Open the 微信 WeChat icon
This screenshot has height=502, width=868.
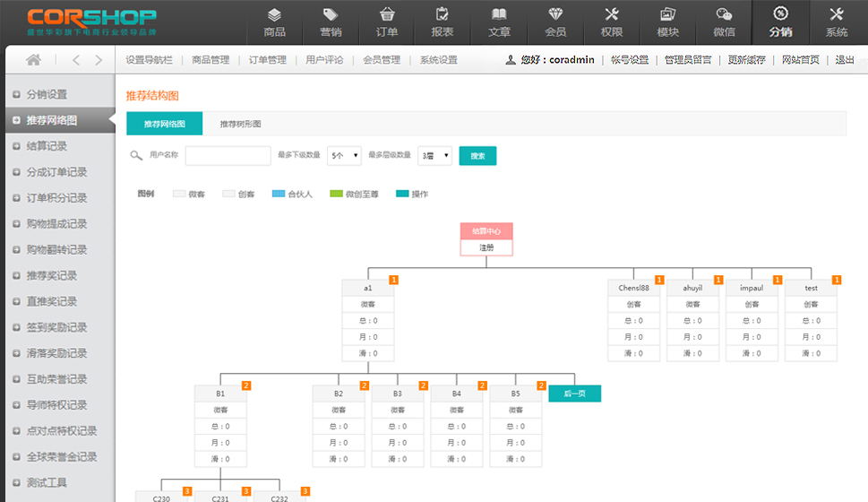724,14
